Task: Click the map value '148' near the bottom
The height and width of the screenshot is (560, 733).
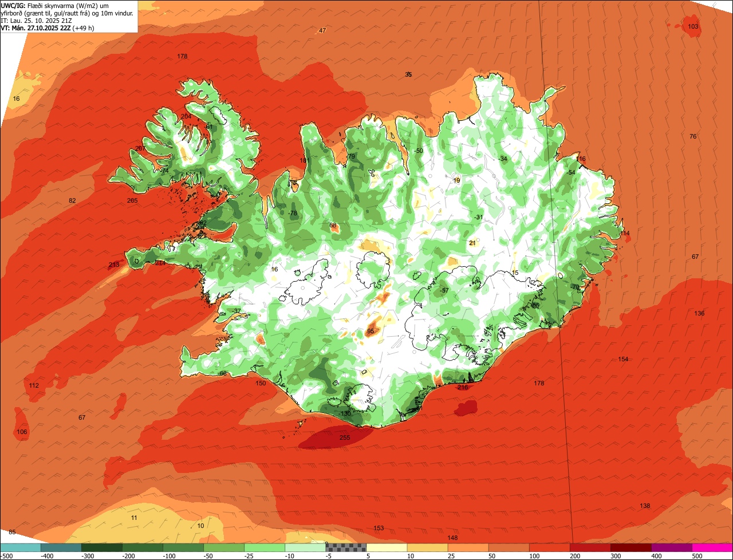Action: [452, 538]
